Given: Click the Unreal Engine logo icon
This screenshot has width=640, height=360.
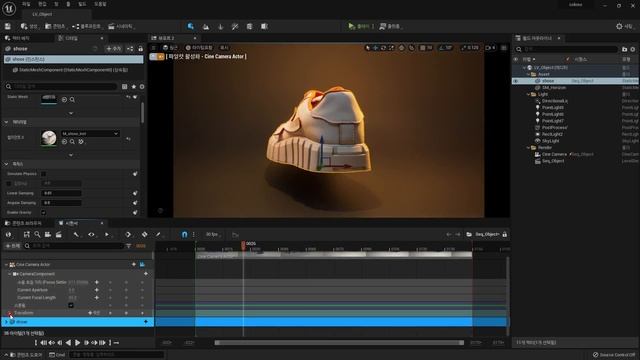Looking at the screenshot, I should click(x=9, y=8).
